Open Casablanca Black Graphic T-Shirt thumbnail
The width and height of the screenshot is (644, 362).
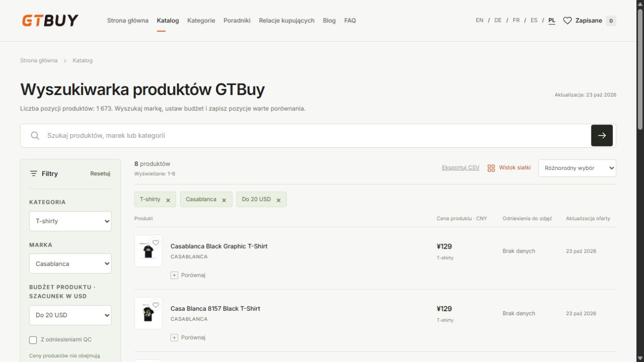(x=148, y=251)
